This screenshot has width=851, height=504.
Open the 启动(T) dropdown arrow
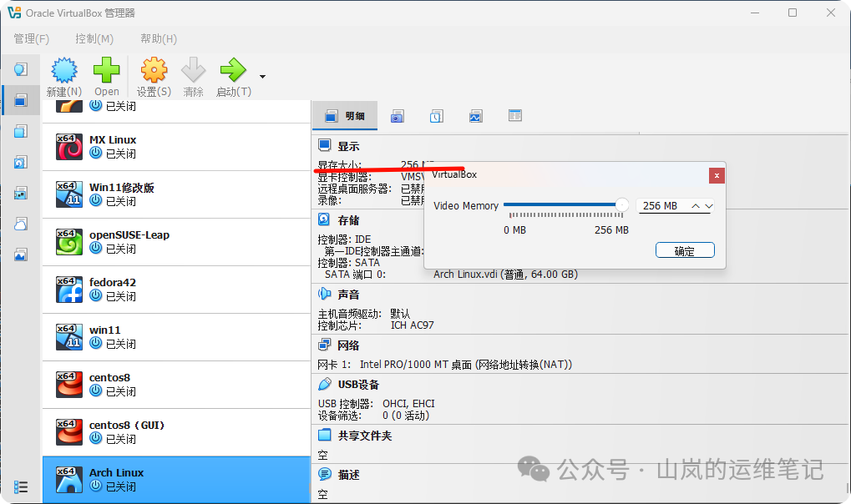click(x=261, y=77)
